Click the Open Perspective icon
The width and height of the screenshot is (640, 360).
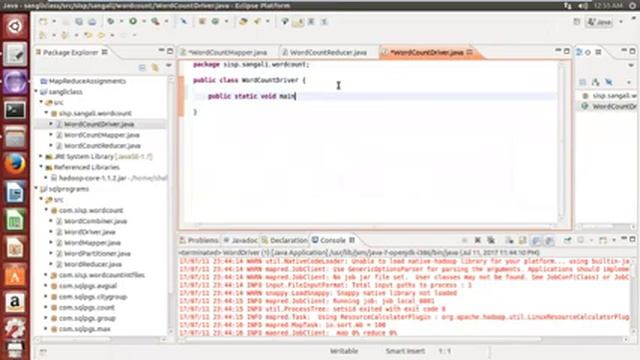click(577, 22)
